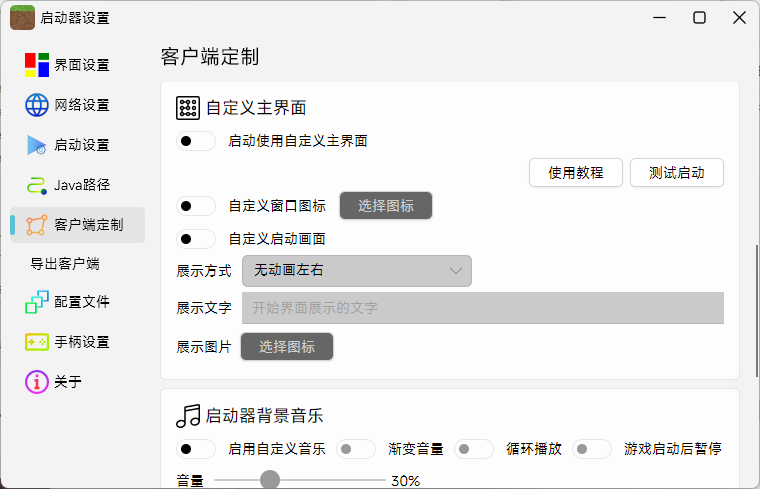
Task: Open the 展示方式 dropdown
Action: click(357, 271)
